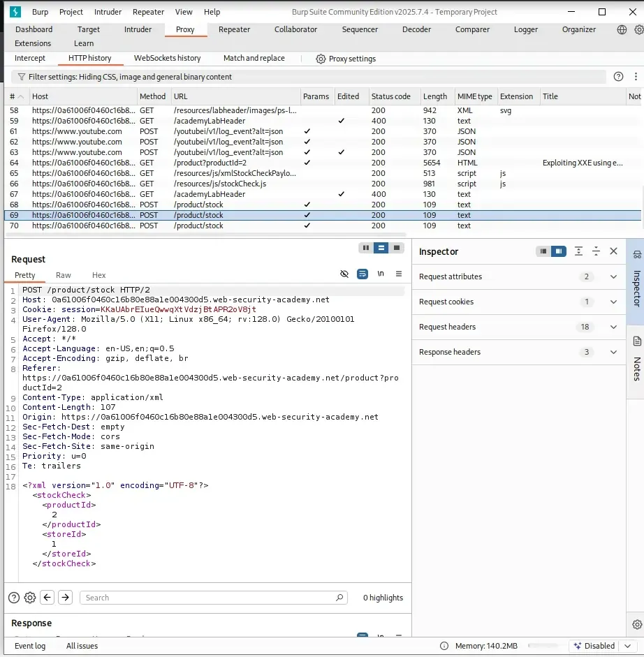644x657 pixels.
Task: Collapse all Inspector sections icon
Action: click(596, 251)
